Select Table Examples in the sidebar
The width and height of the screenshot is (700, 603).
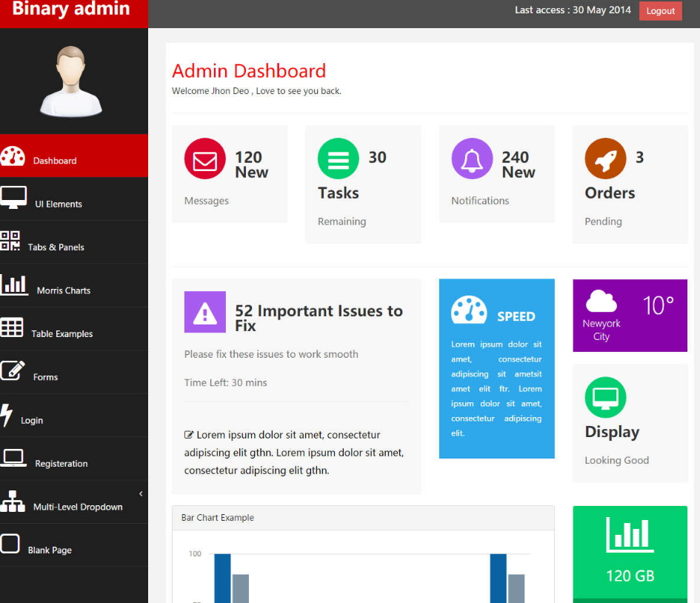pyautogui.click(x=61, y=333)
